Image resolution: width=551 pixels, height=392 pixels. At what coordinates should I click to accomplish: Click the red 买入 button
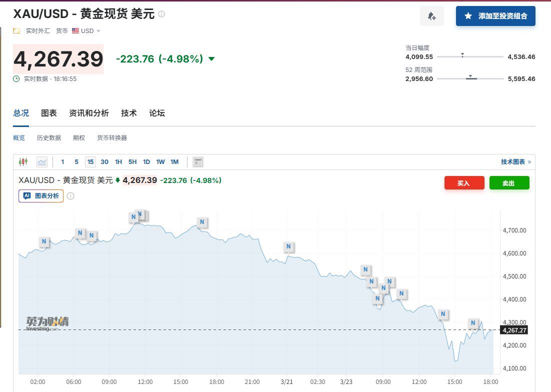point(464,183)
